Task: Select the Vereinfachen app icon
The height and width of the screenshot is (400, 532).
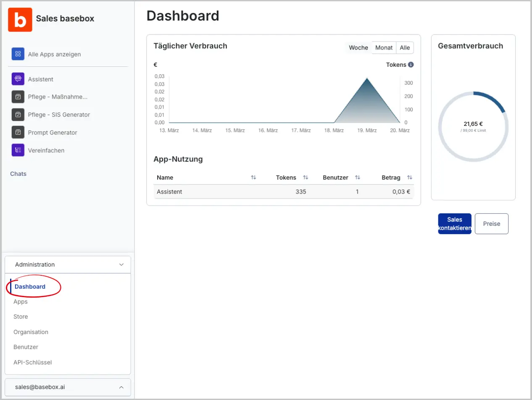Action: [17, 150]
